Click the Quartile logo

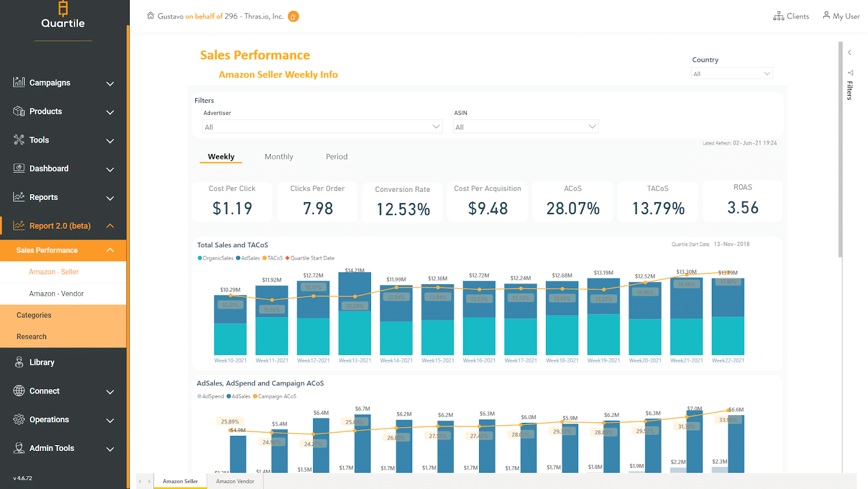(x=63, y=15)
